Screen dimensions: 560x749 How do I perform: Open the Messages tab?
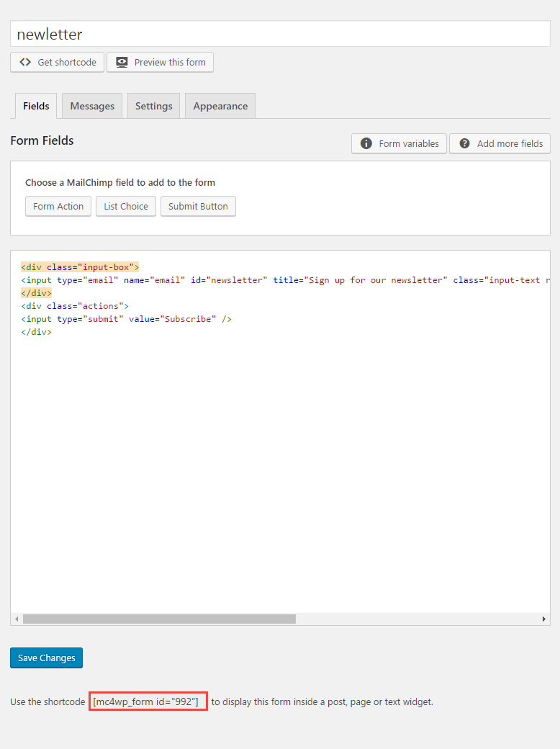[x=92, y=106]
